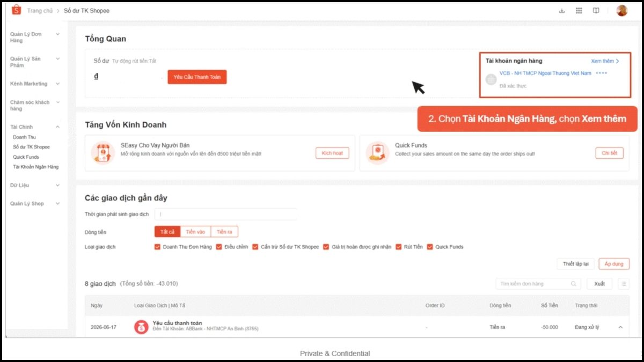Click the Loại Giao Dịch | Mô Tả header
The image size is (644, 362).
(159, 305)
